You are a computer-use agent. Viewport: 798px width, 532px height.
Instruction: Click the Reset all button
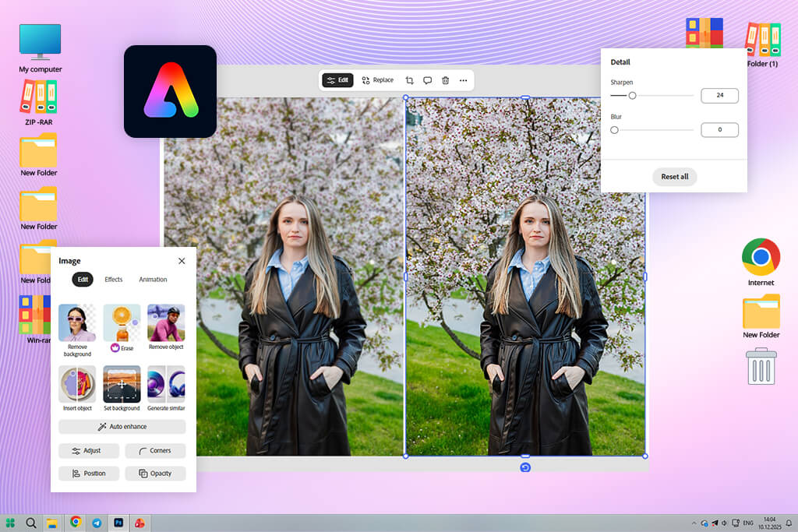[x=674, y=177]
